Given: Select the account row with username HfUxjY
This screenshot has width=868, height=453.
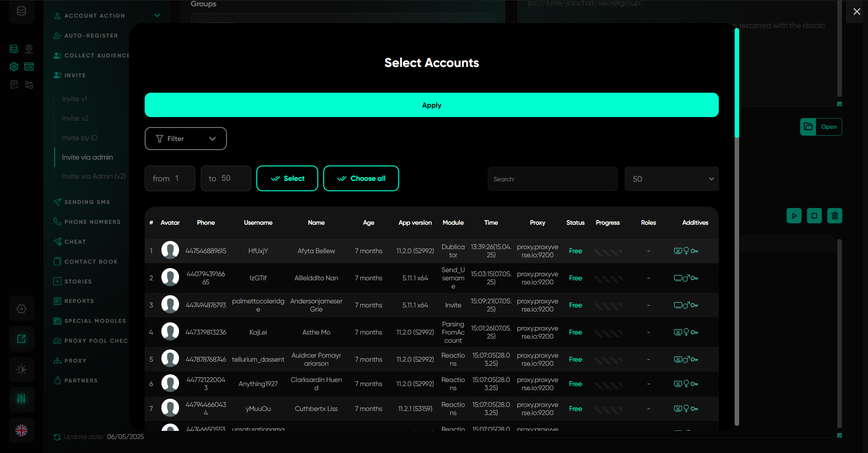Looking at the screenshot, I should click(x=258, y=251).
